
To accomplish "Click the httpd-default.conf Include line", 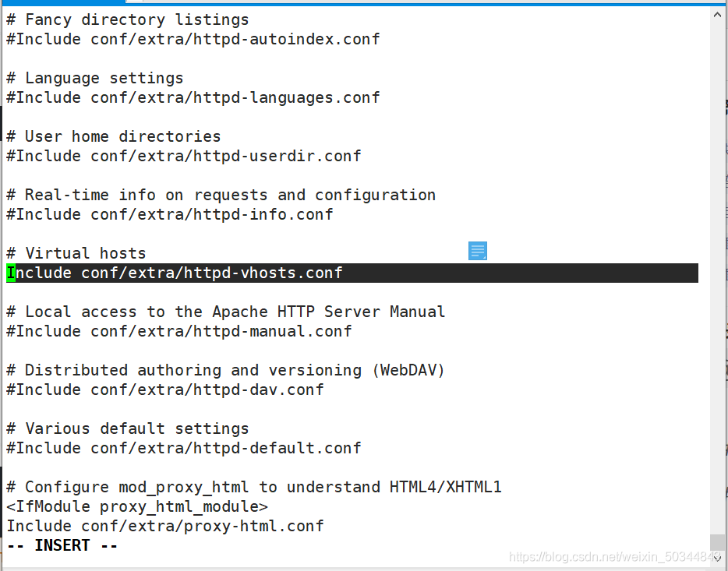I will 184,449.
